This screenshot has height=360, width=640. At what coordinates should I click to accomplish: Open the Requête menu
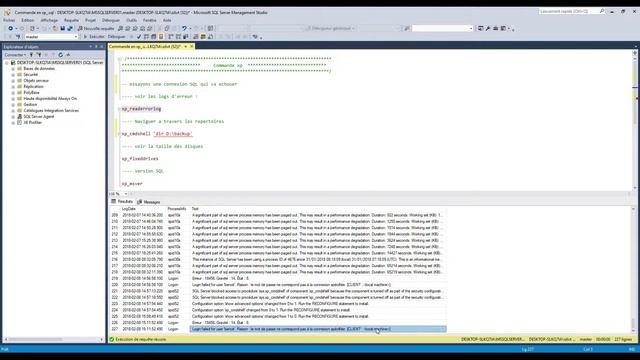(71, 20)
